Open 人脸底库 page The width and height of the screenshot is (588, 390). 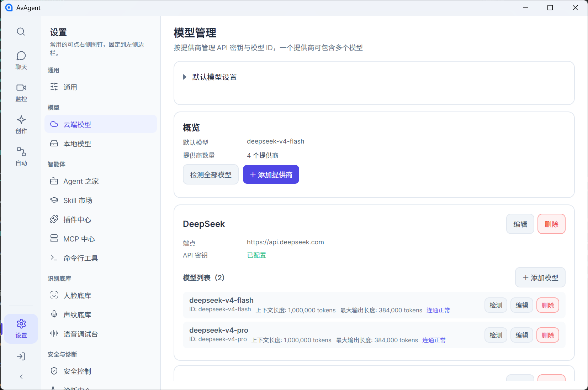(x=101, y=296)
